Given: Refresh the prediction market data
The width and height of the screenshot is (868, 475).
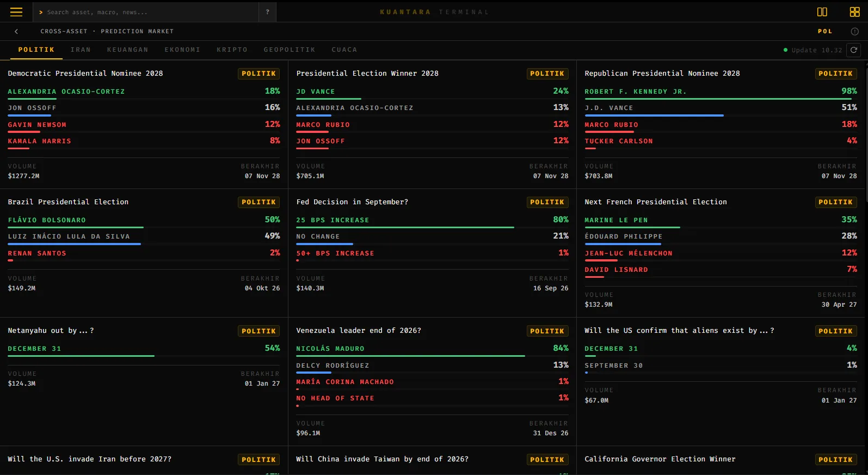Looking at the screenshot, I should tap(854, 50).
